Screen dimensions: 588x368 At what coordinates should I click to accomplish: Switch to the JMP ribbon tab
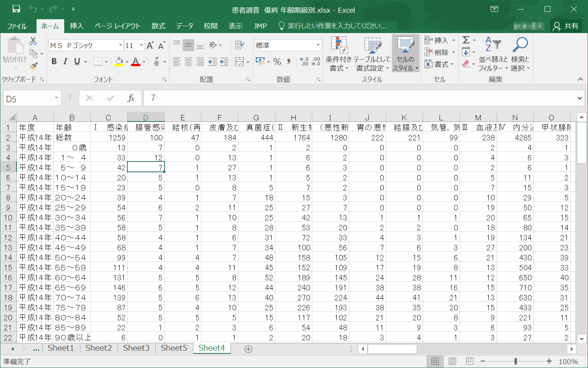(x=260, y=26)
